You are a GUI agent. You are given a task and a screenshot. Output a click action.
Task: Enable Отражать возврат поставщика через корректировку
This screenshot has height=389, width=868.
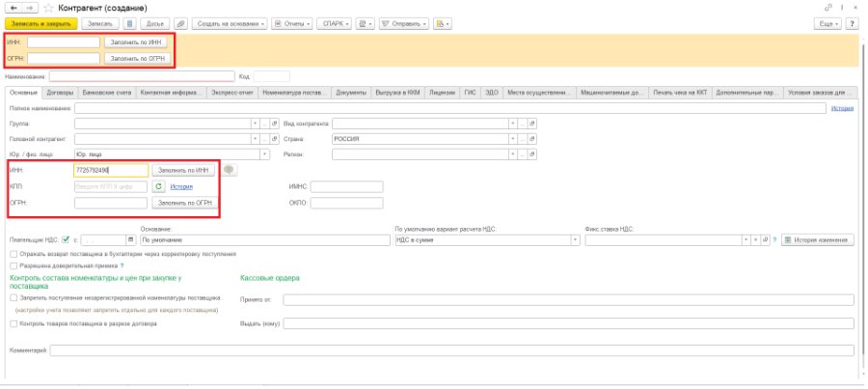coord(14,255)
